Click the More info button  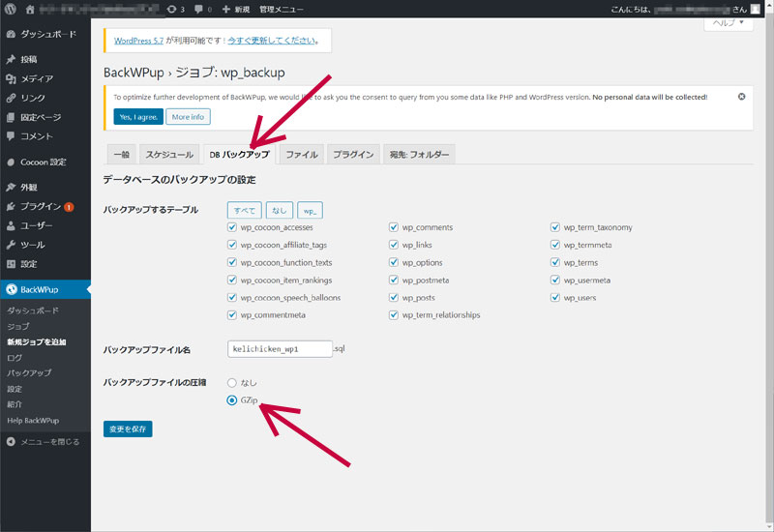(188, 117)
